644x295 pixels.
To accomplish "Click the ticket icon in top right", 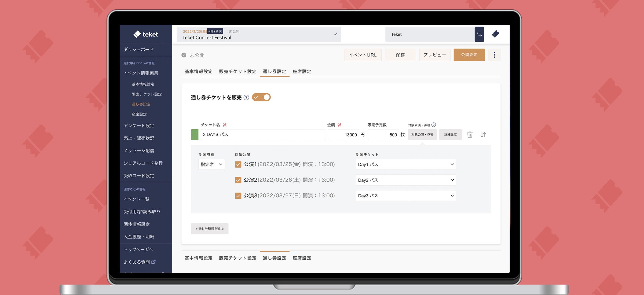I will tap(495, 34).
